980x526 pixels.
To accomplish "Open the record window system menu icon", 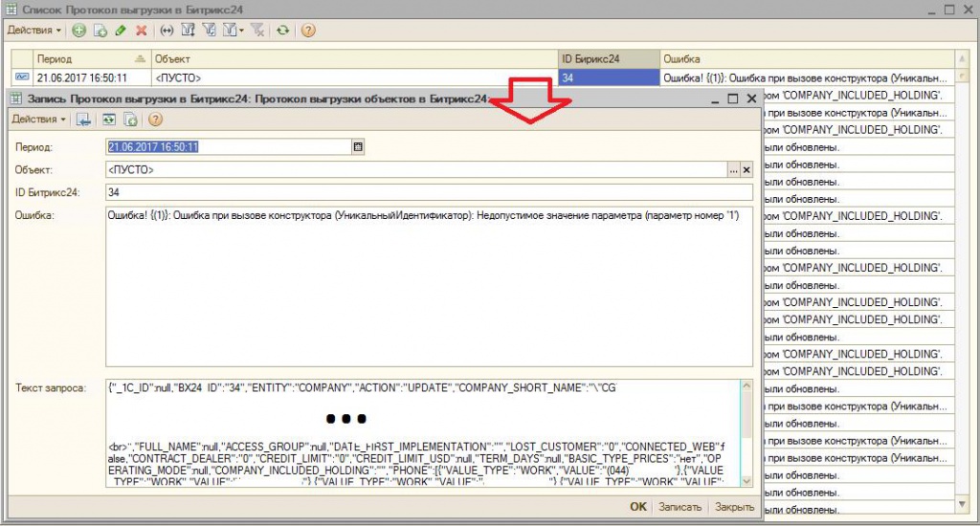I will point(16,99).
